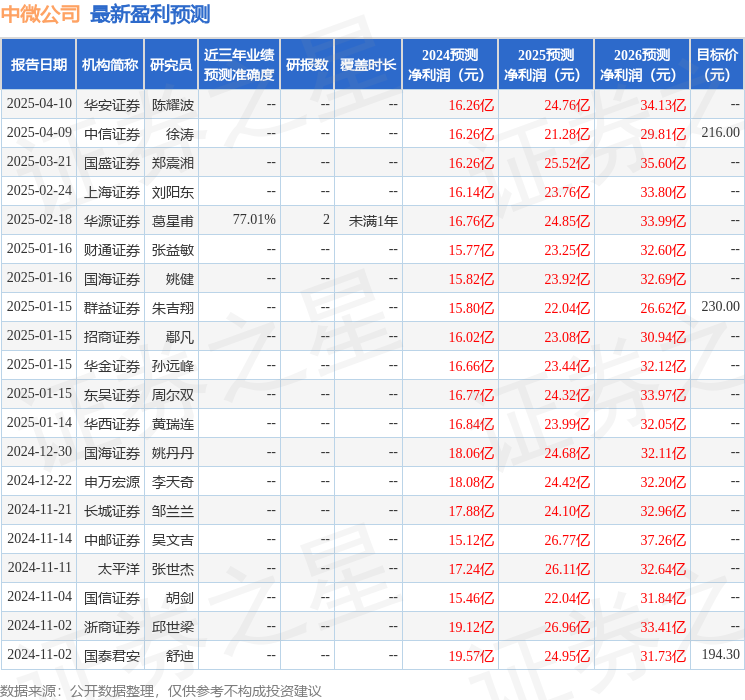745x700 pixels.
Task: Click target price 230.00
Action: click(720, 307)
